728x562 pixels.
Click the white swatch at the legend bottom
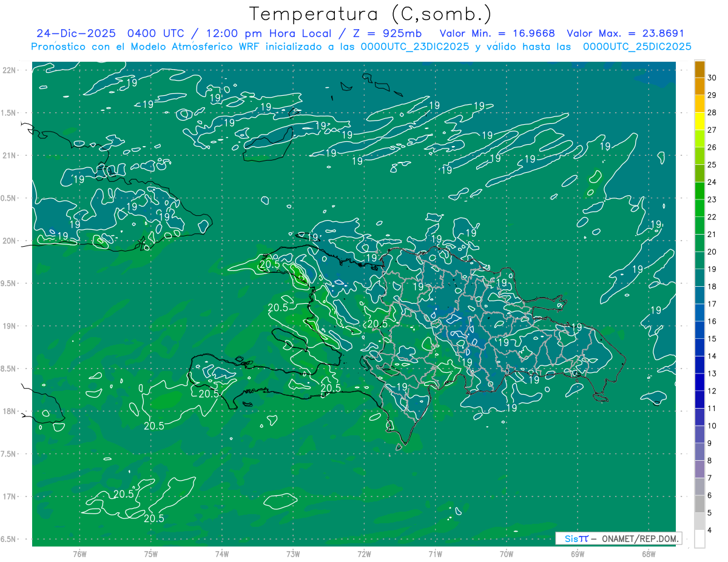(699, 538)
